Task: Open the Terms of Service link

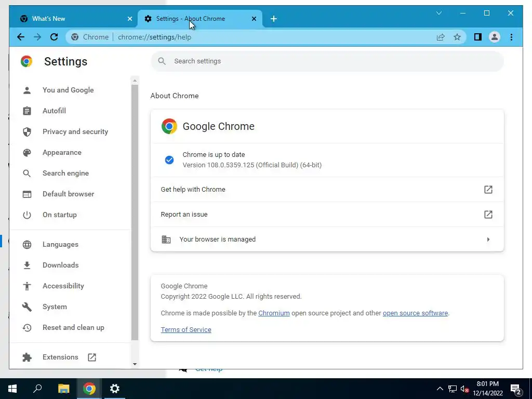Action: [186, 330]
